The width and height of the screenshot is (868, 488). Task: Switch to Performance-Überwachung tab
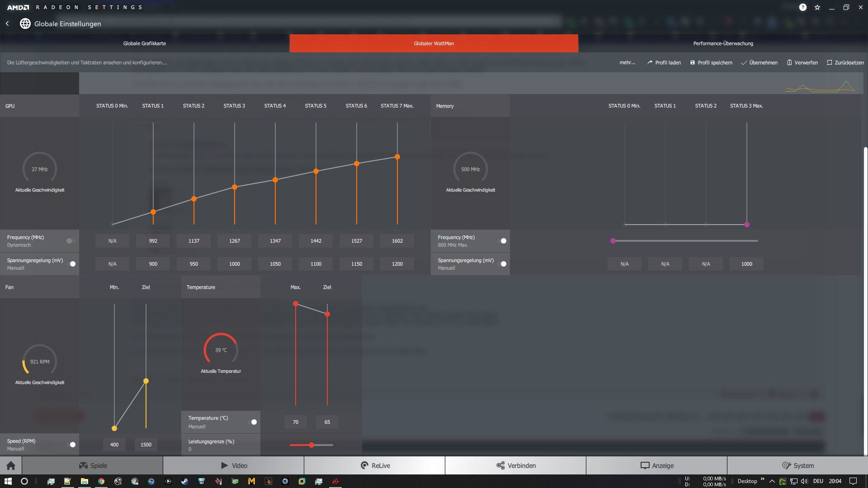point(723,43)
